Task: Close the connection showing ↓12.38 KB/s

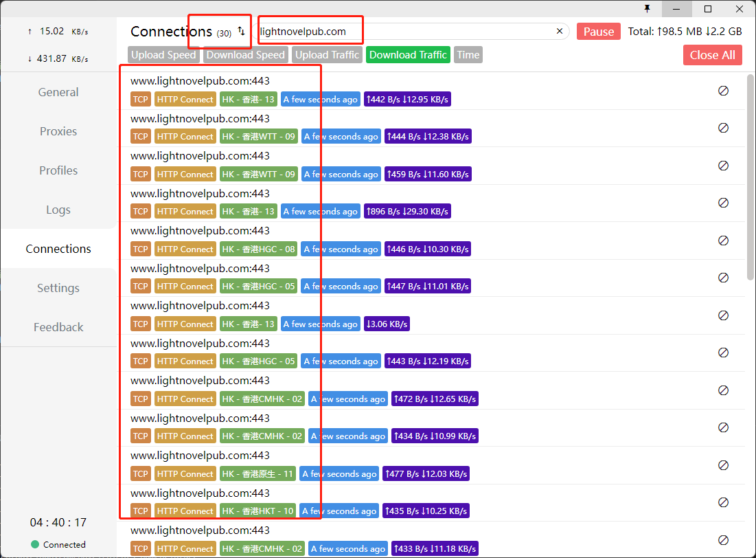Action: click(723, 128)
